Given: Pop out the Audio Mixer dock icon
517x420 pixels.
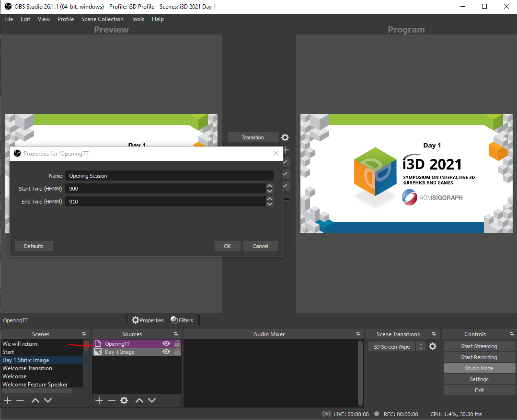Looking at the screenshot, I should tap(358, 334).
